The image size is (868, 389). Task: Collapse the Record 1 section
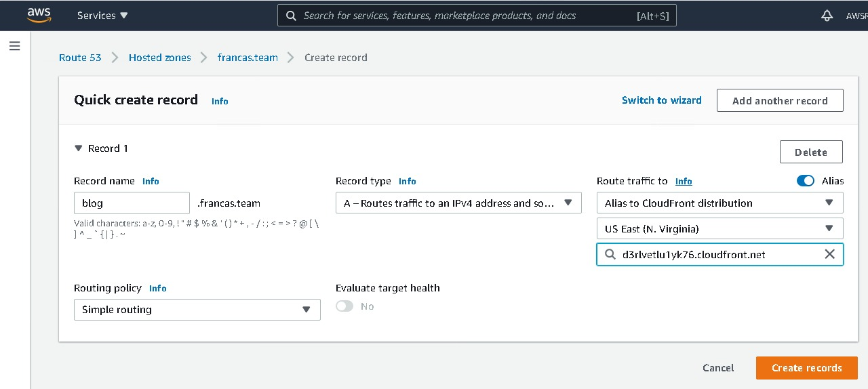(79, 148)
